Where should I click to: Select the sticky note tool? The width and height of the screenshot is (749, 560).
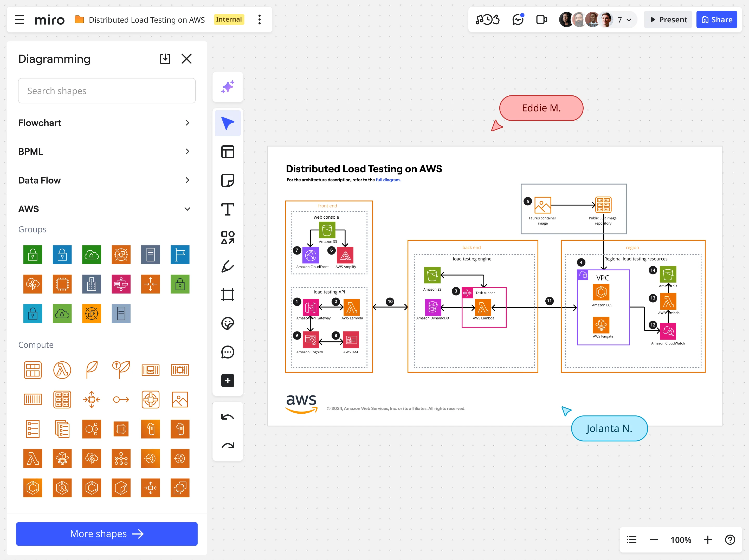(228, 180)
